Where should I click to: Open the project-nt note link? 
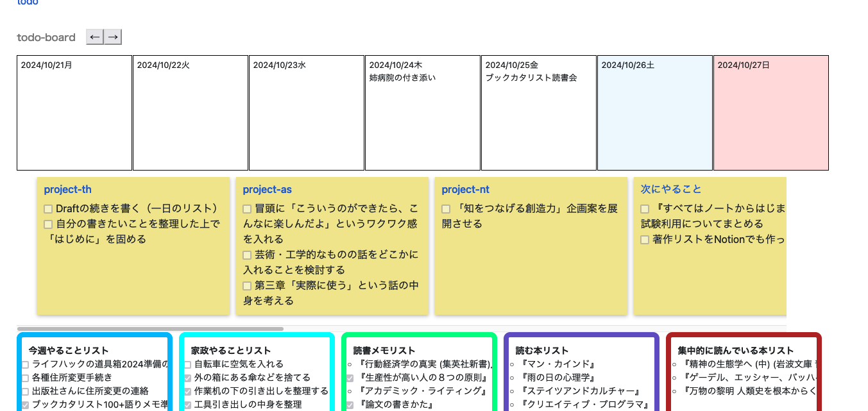point(466,189)
